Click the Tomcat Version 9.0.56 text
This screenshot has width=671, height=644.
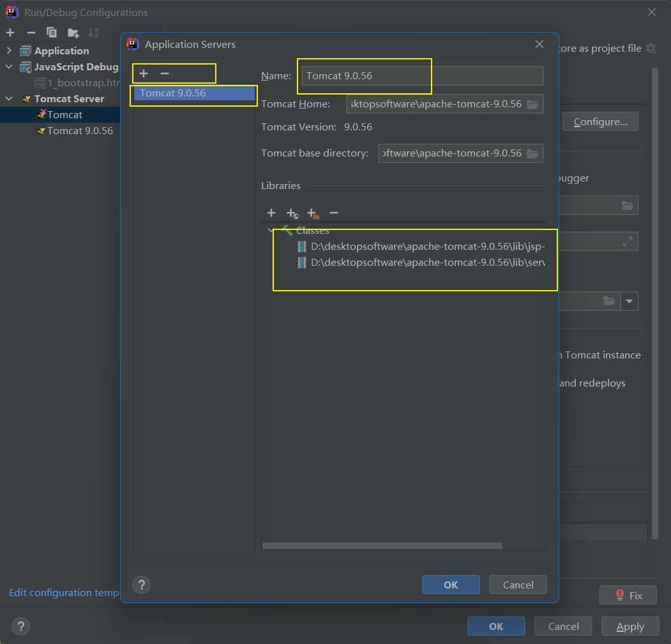click(358, 126)
